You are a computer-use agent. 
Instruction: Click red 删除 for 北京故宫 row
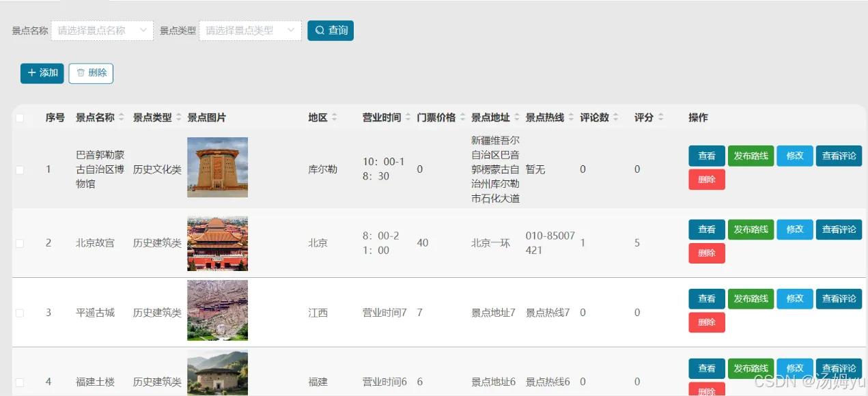coord(707,253)
